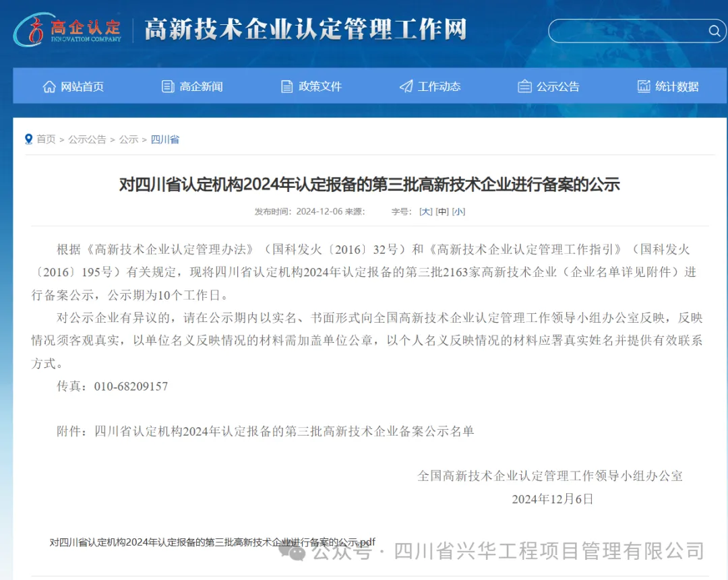This screenshot has width=728, height=580.
Task: Click the 附件 attachment name line
Action: (266, 432)
